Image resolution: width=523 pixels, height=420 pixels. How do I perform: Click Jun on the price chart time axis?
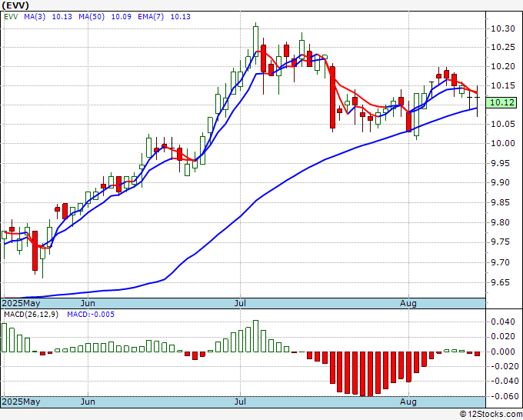coord(88,303)
